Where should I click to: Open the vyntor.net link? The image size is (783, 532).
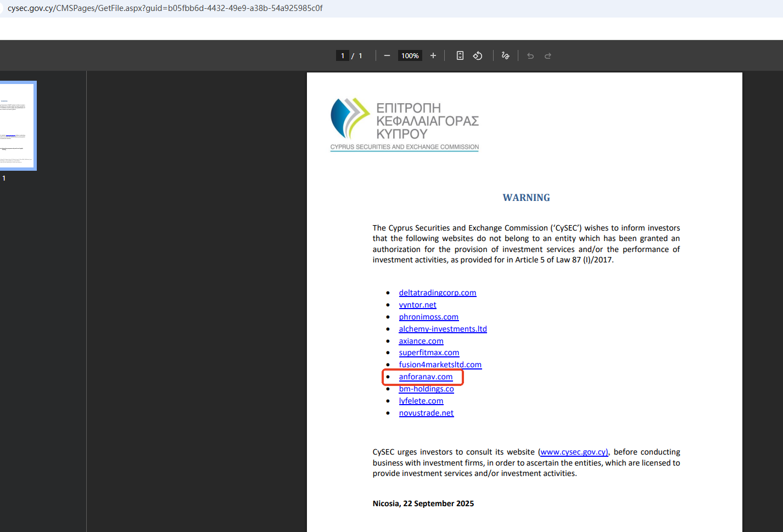coord(418,305)
